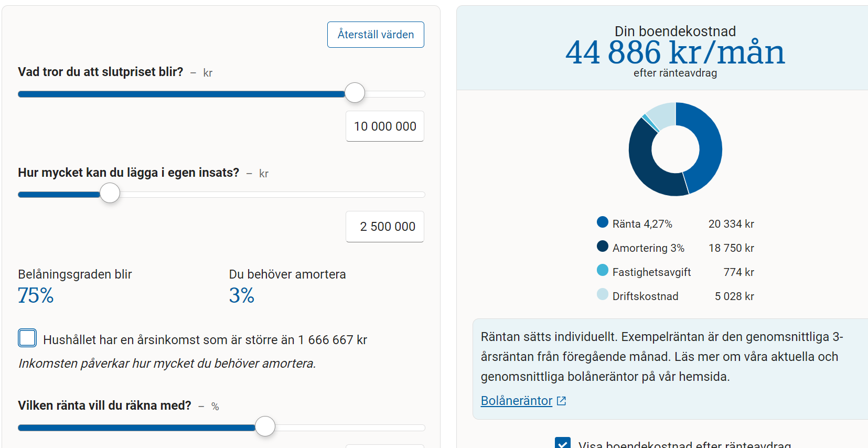Image resolution: width=868 pixels, height=448 pixels.
Task: Click the Driftskostnad legend dot
Action: pyautogui.click(x=603, y=295)
